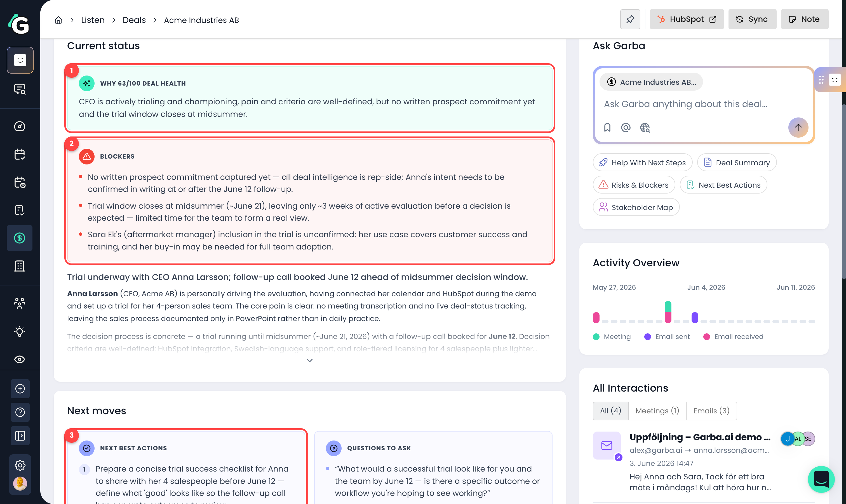Open the chat search sidebar icon
Image resolution: width=846 pixels, height=504 pixels.
pyautogui.click(x=20, y=89)
